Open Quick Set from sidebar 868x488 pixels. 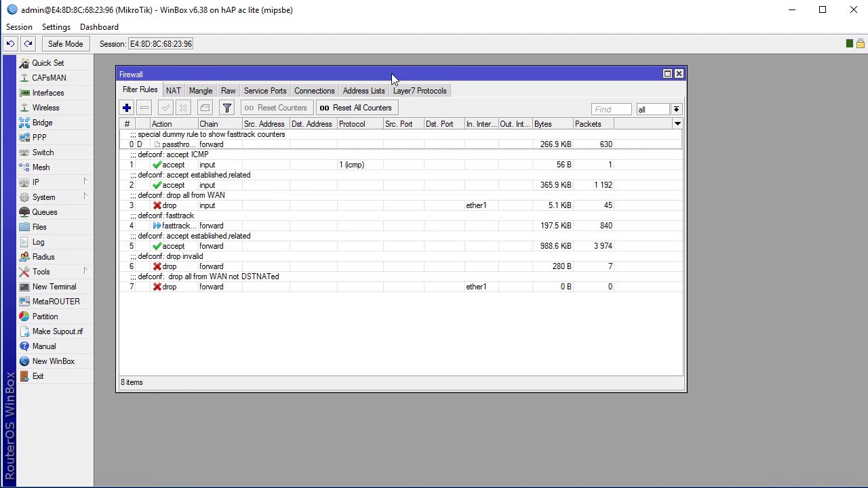(55, 63)
